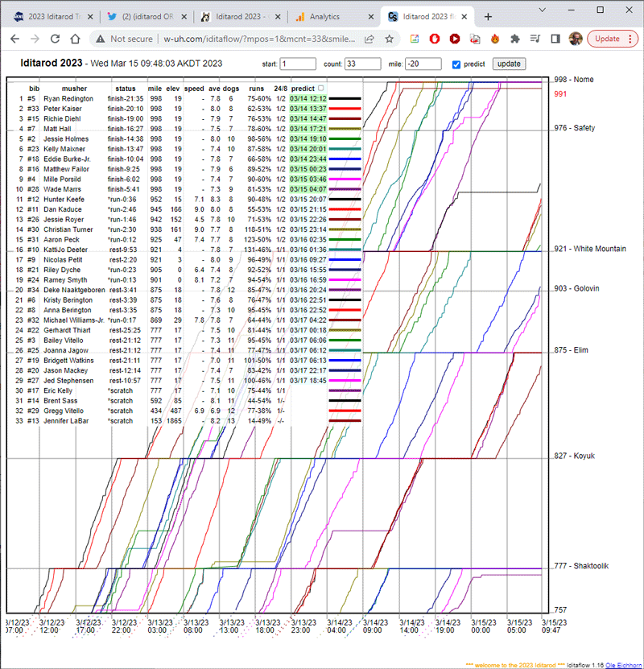Image resolution: width=644 pixels, height=669 pixels.
Task: Toggle the predict checkbox in the header
Action: (x=456, y=64)
